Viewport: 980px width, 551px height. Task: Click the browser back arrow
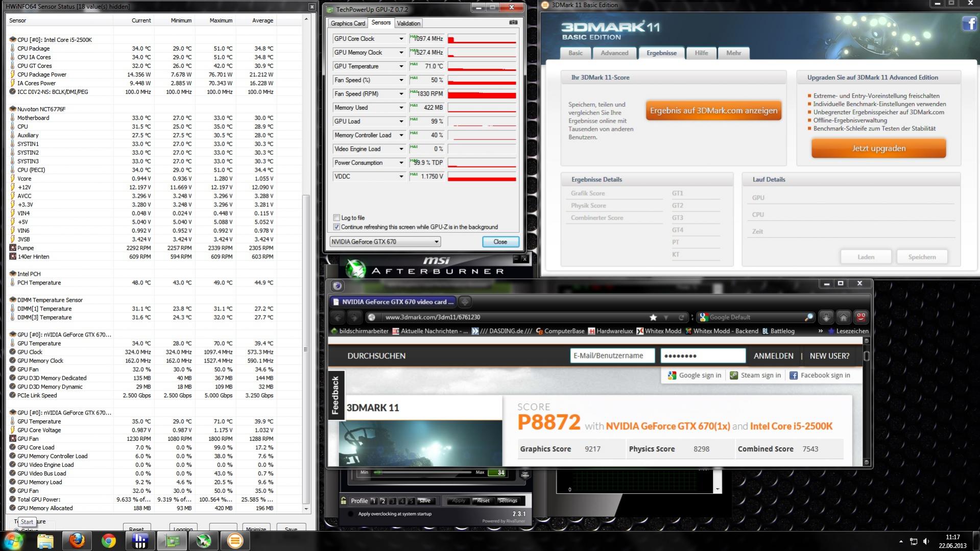pos(338,317)
